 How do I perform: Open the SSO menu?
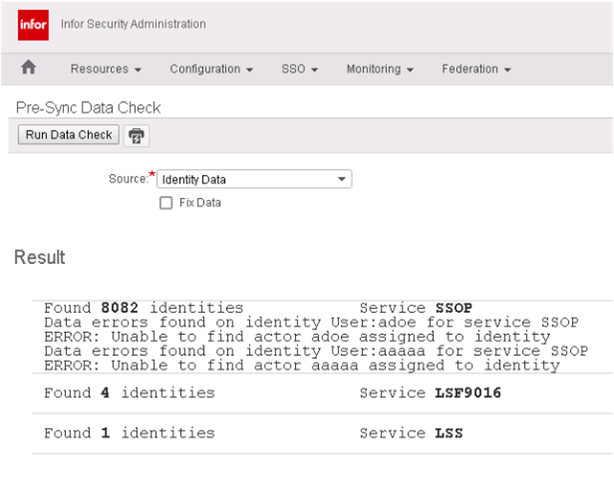300,69
